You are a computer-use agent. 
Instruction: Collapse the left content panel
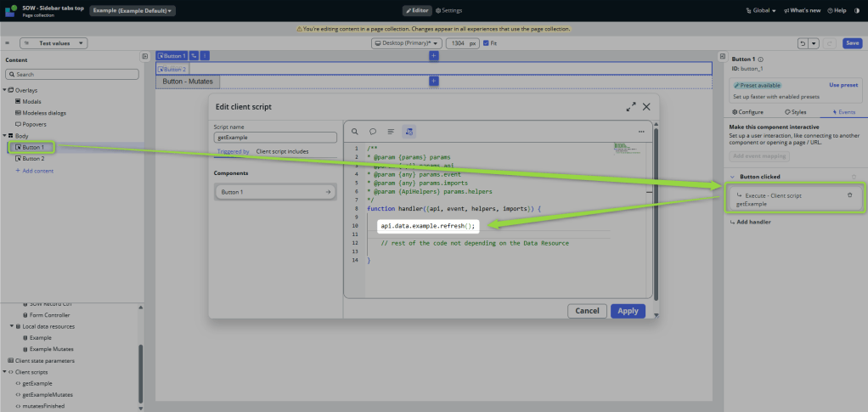144,56
